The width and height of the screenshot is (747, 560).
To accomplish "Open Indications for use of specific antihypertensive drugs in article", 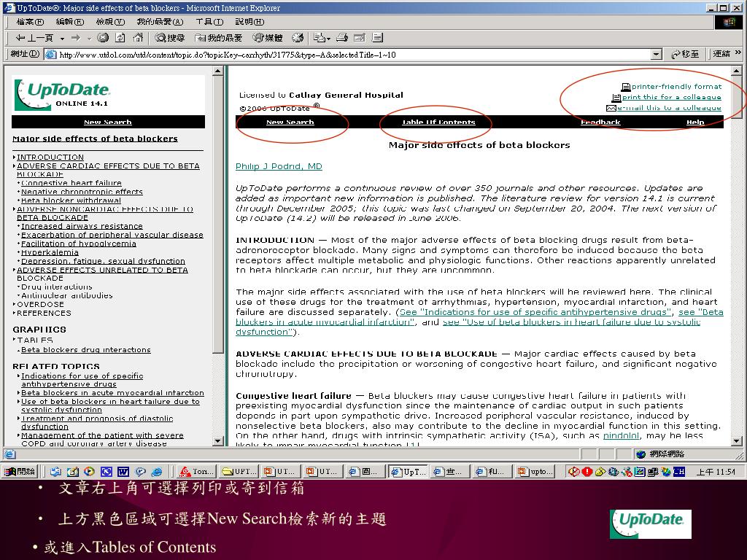I will pyautogui.click(x=535, y=312).
